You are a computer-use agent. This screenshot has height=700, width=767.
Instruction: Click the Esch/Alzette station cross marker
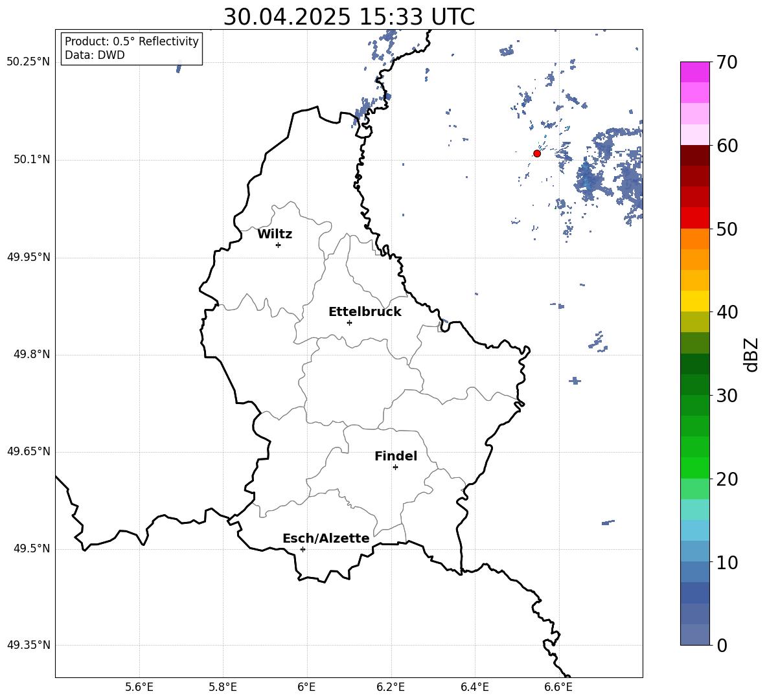(303, 549)
